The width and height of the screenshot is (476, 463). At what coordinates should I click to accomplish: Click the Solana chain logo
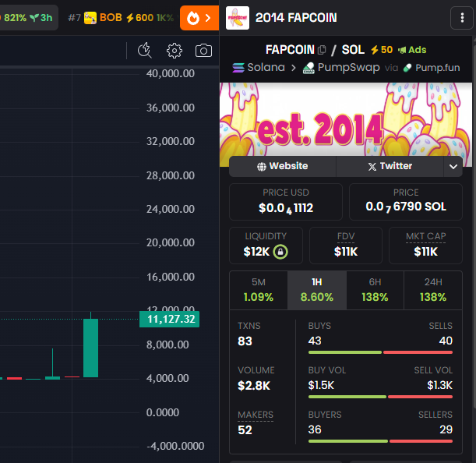238,68
